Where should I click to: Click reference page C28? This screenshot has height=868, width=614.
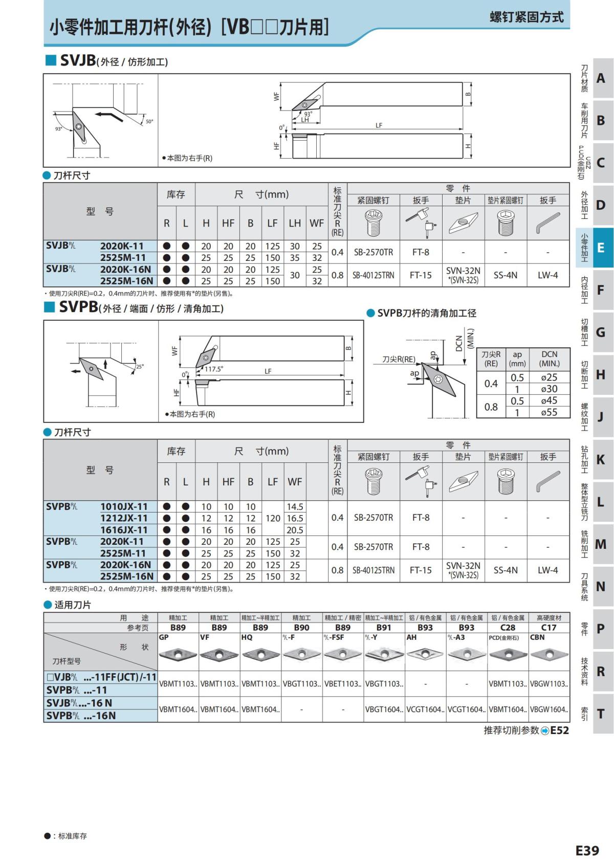click(508, 628)
